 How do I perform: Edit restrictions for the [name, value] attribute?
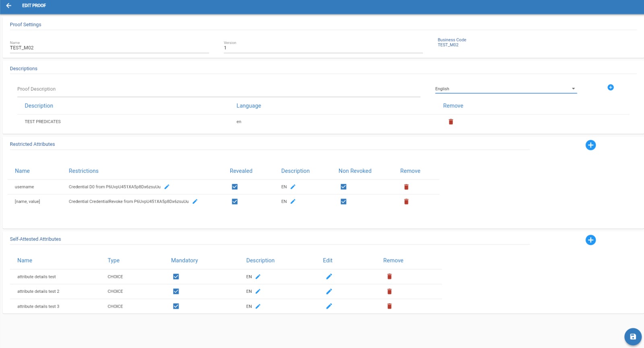click(195, 201)
